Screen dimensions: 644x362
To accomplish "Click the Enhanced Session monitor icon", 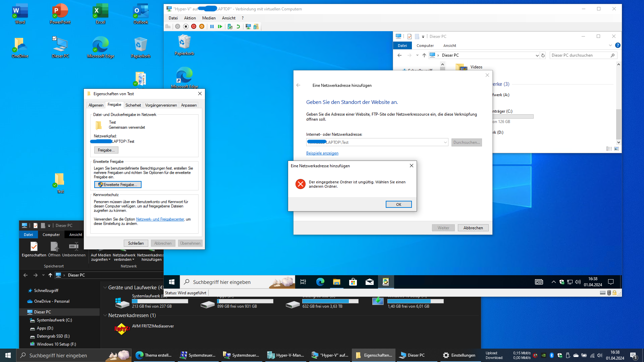I will click(x=248, y=26).
